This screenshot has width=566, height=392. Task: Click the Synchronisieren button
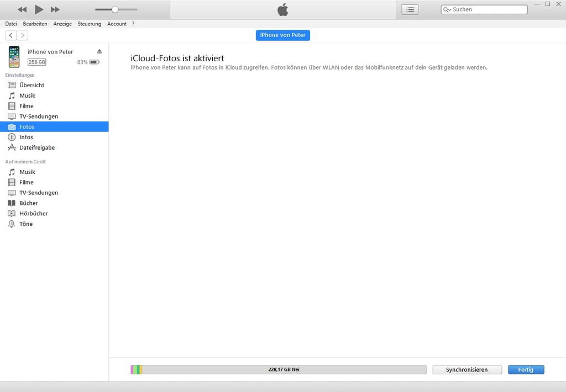click(x=467, y=370)
